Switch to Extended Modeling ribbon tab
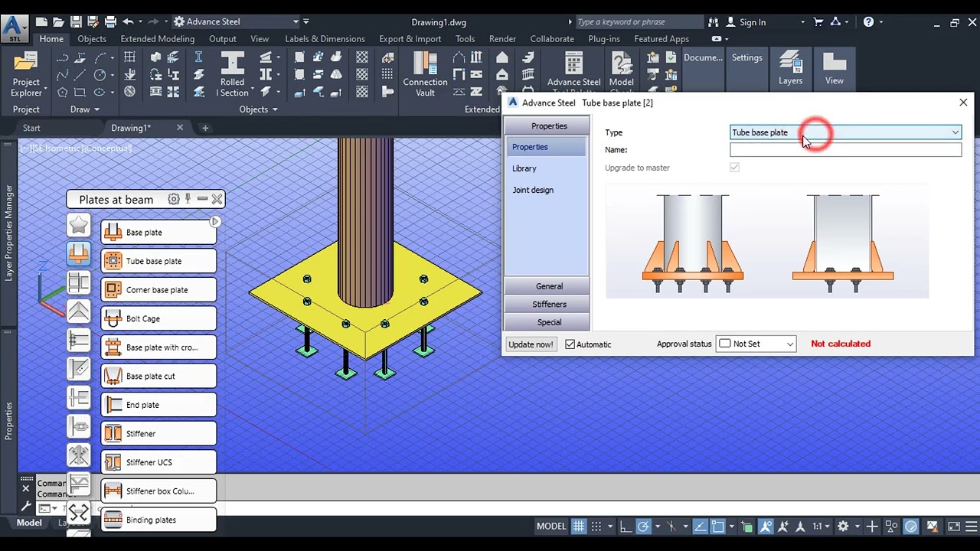980x551 pixels. click(158, 38)
